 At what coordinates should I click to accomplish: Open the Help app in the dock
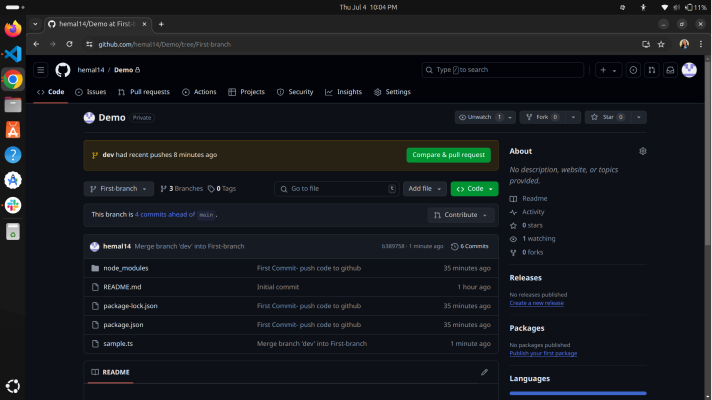13,155
